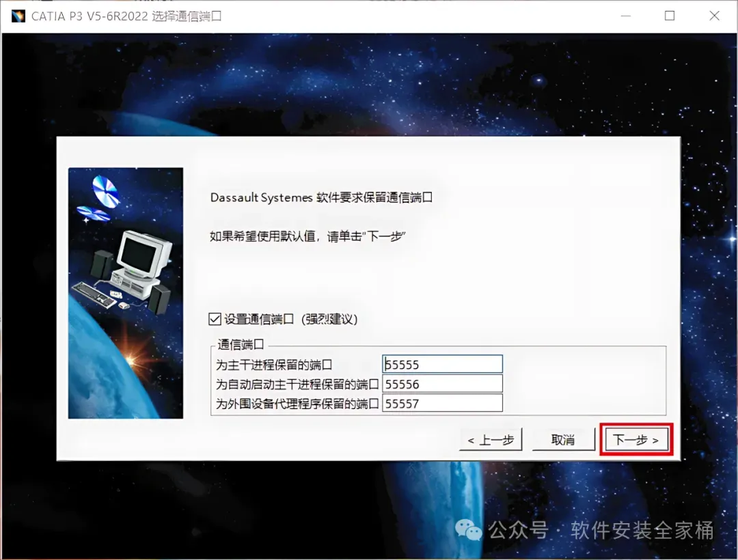
Task: Click the computer illustration image
Action: coord(126,293)
